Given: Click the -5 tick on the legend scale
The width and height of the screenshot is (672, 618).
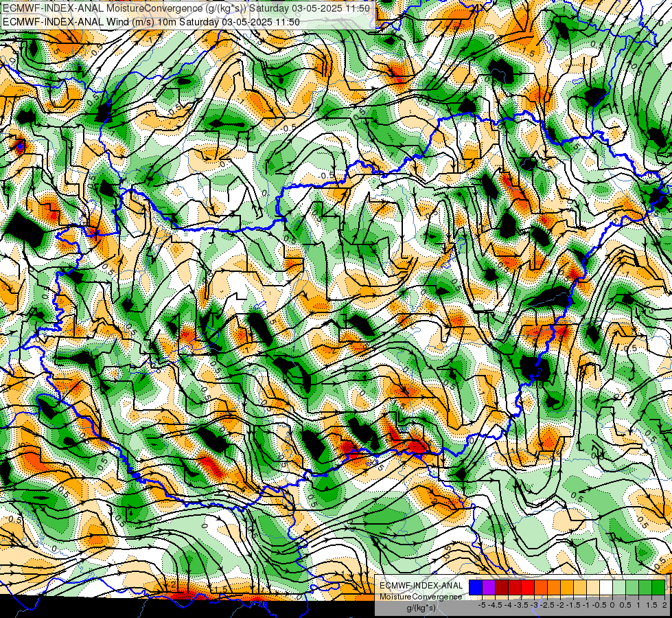Looking at the screenshot, I should 482,605.
